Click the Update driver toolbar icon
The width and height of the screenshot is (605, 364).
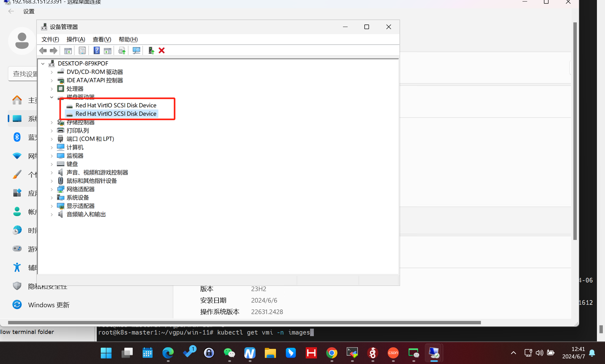tap(122, 51)
